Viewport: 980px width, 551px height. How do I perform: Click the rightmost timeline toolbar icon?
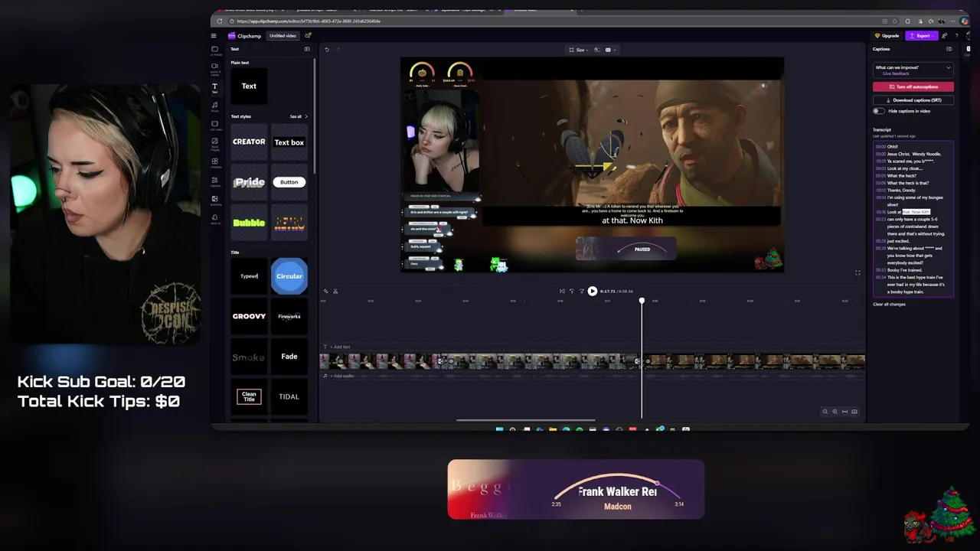[854, 412]
